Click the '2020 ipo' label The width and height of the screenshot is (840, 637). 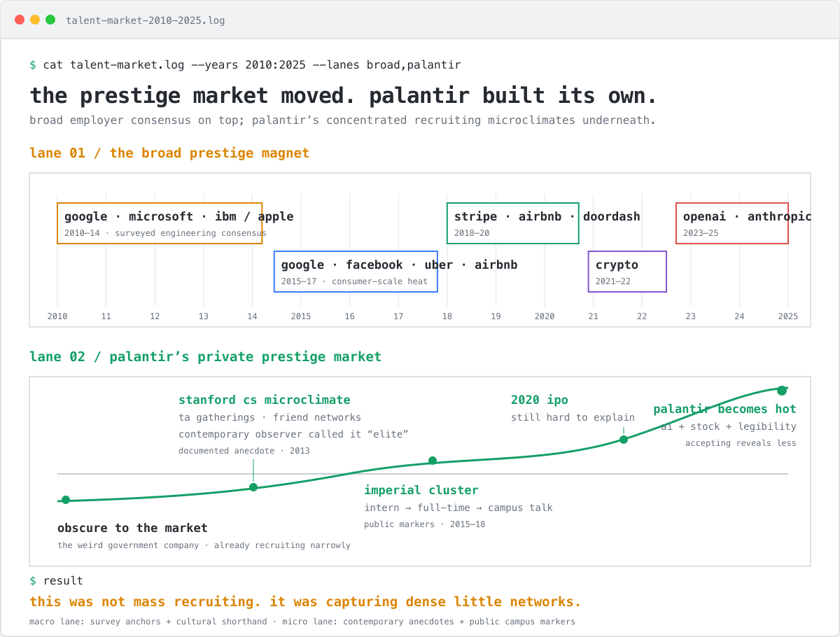click(x=540, y=400)
